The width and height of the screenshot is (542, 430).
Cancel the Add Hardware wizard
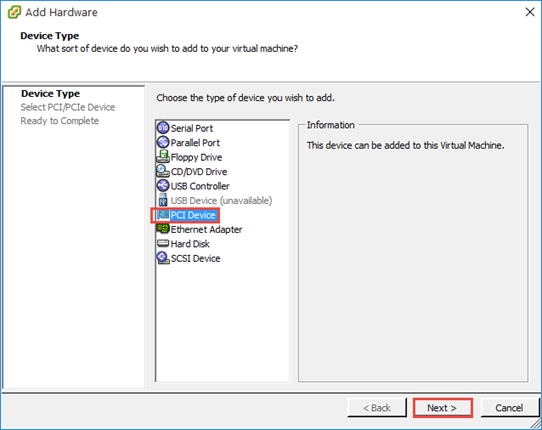509,408
